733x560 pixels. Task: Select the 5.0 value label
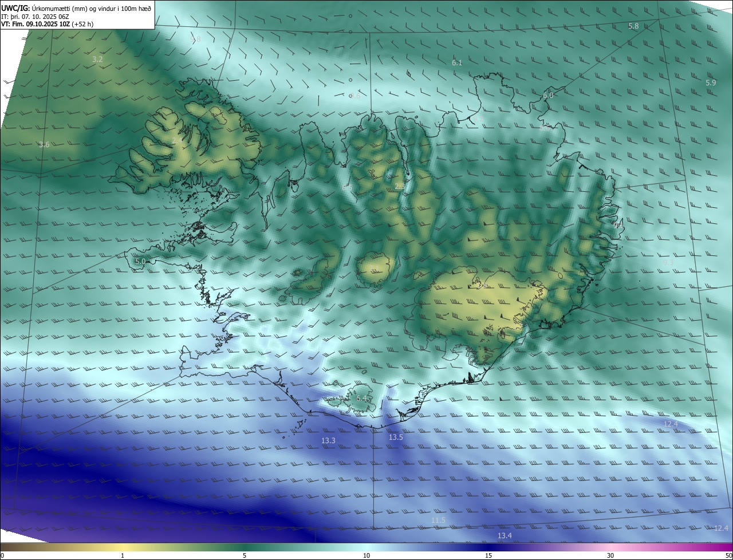(x=140, y=262)
